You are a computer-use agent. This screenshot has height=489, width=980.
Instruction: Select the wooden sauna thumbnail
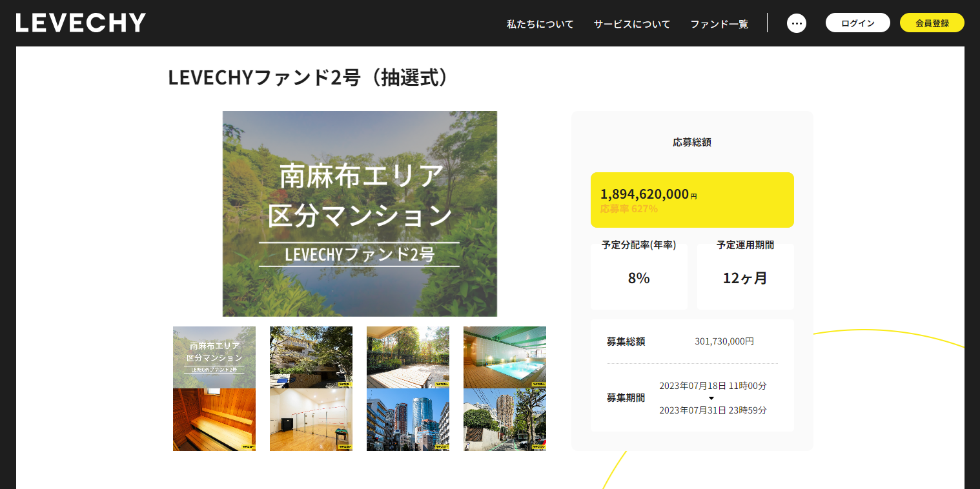coord(214,419)
